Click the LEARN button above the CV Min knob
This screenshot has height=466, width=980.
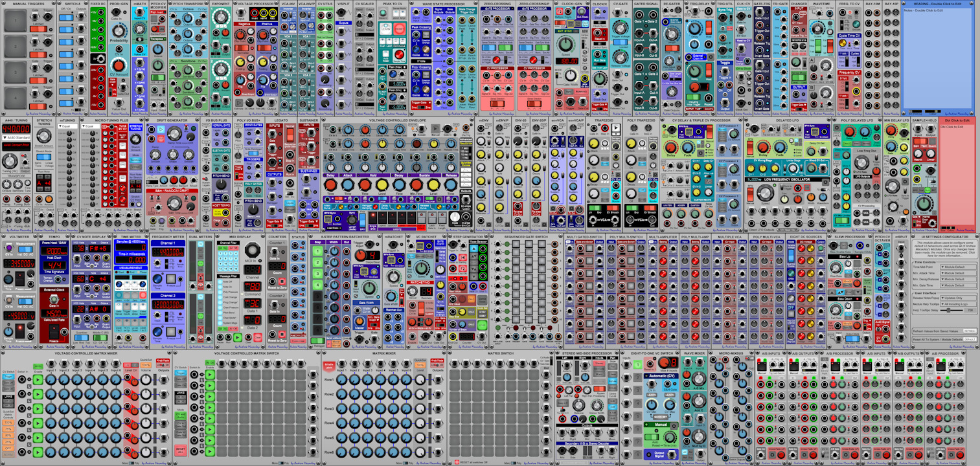coord(652,395)
